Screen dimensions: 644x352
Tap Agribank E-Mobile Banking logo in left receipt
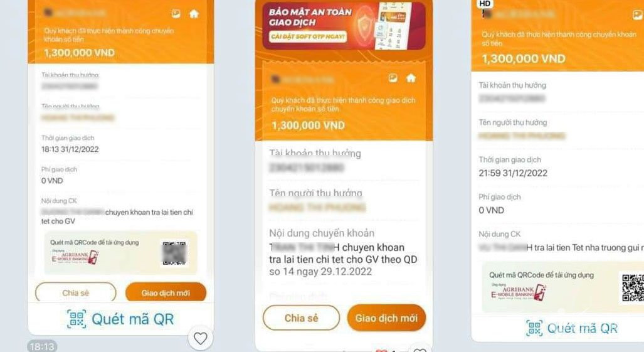click(75, 257)
